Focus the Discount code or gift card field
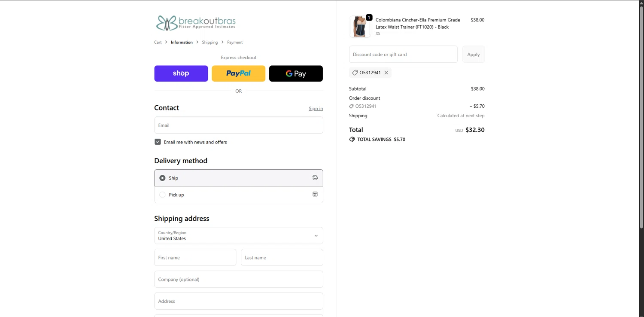The height and width of the screenshot is (317, 644). tap(403, 55)
